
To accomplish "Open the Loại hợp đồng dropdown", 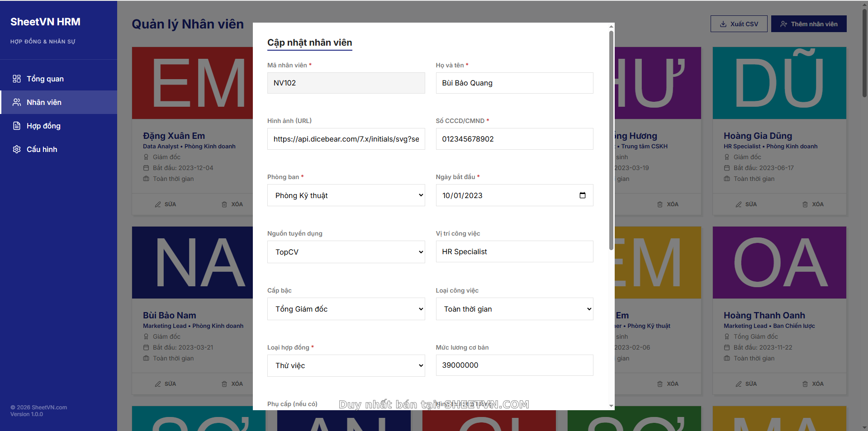I will coord(346,365).
